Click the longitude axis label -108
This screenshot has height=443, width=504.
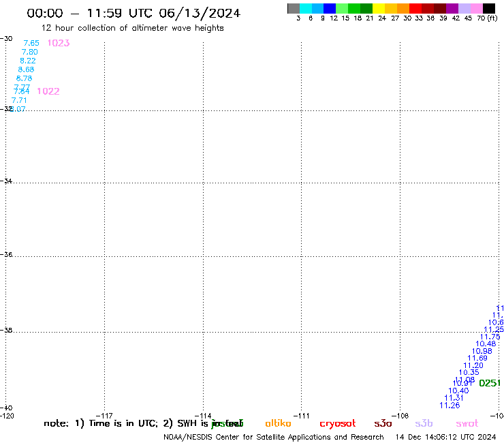coord(400,416)
